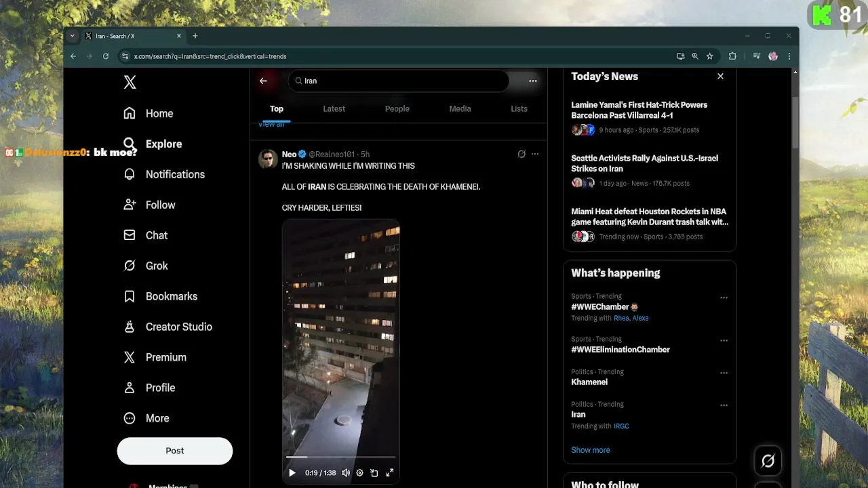Click the Grok explain icon on Neo's post

click(x=521, y=154)
